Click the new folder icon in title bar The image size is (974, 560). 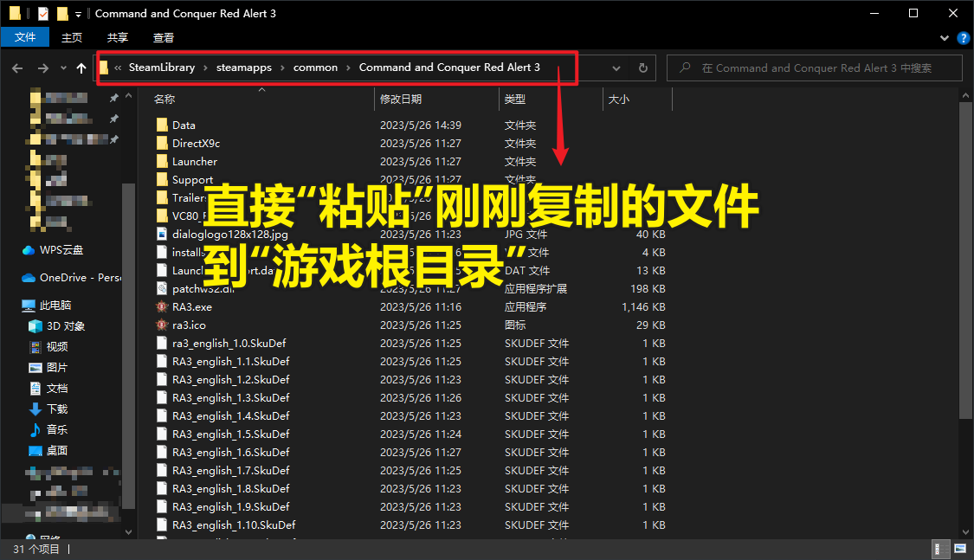click(62, 13)
